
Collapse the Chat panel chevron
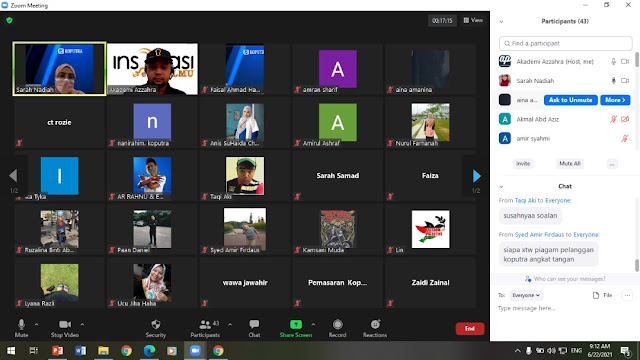point(501,187)
